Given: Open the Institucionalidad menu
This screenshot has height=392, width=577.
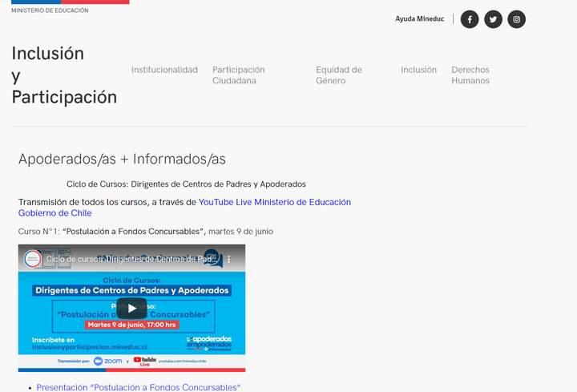Looking at the screenshot, I should (164, 70).
